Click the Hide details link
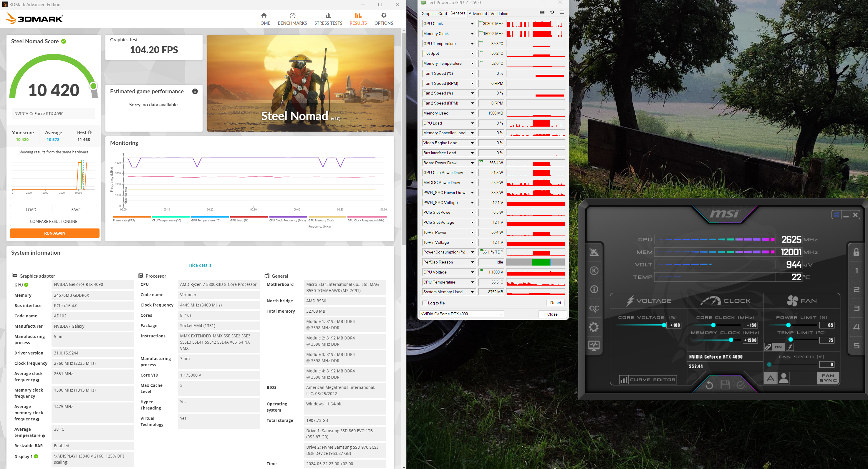The image size is (868, 469). coord(200,265)
